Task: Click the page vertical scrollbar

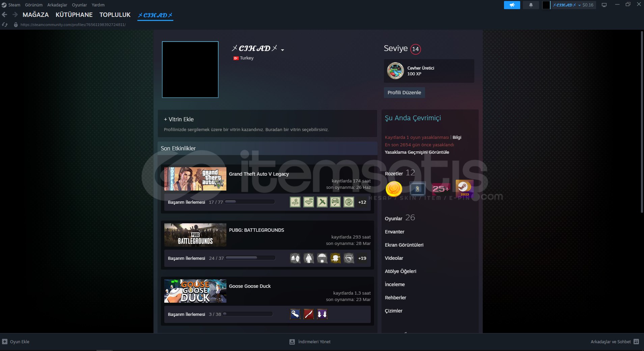Action: tap(642, 122)
